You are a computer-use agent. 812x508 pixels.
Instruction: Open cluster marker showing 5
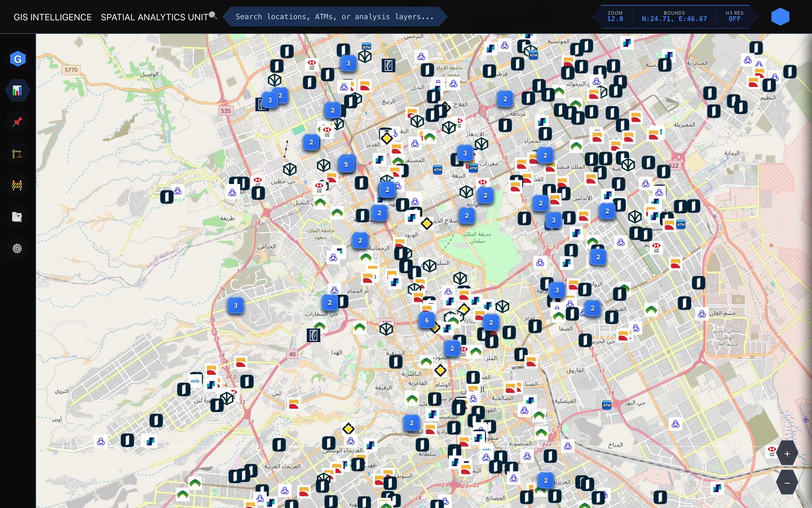coord(346,164)
